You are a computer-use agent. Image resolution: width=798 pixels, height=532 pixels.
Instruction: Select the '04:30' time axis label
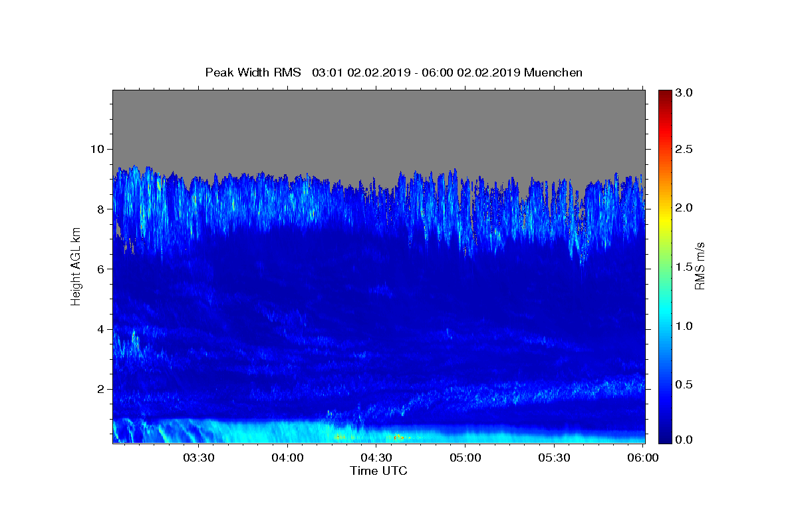(376, 458)
